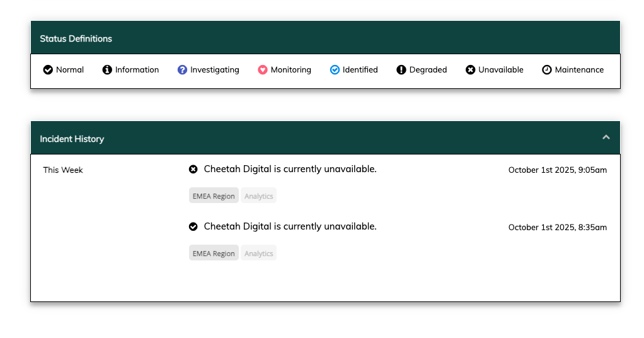Viewport: 644px width, 338px height.
Task: Select EMEA Region tag on first incident
Action: tap(214, 196)
